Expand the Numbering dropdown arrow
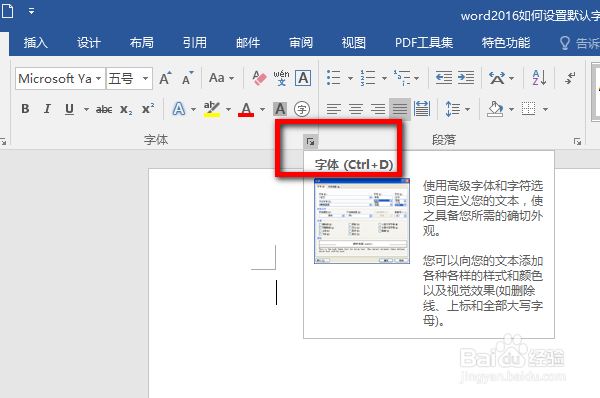This screenshot has height=398, width=600. [384, 78]
